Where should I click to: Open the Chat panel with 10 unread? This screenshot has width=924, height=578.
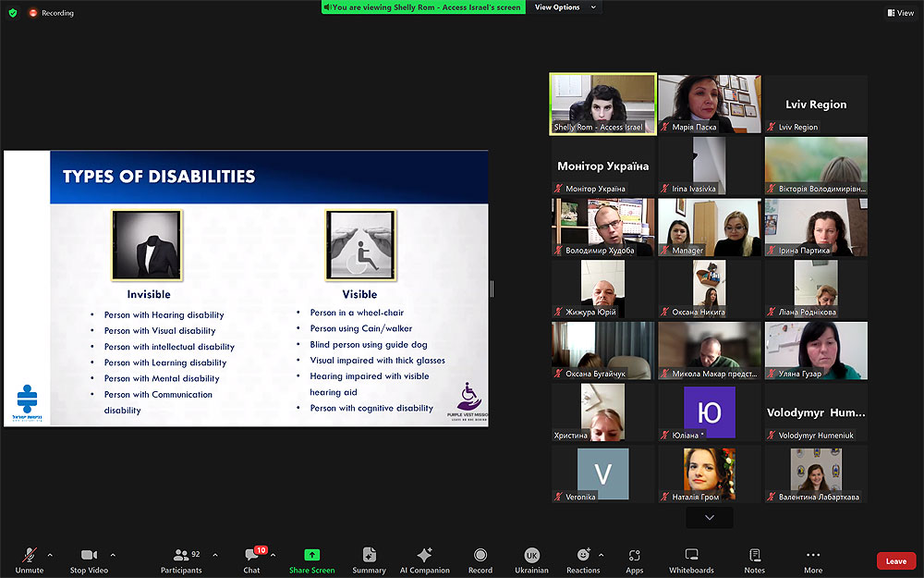coord(251,561)
